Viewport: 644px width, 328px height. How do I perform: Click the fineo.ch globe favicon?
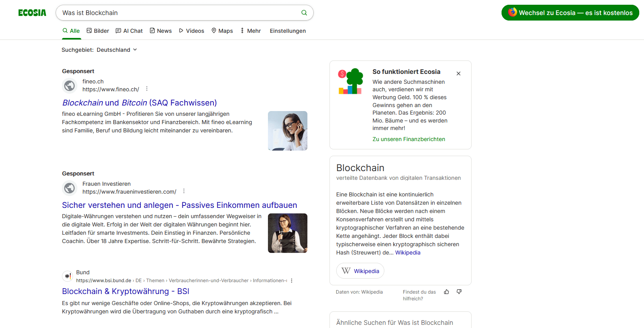pyautogui.click(x=69, y=85)
